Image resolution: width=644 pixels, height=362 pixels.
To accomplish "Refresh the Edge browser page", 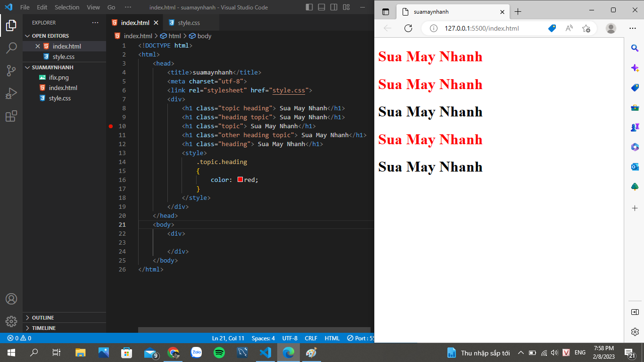I will (409, 28).
